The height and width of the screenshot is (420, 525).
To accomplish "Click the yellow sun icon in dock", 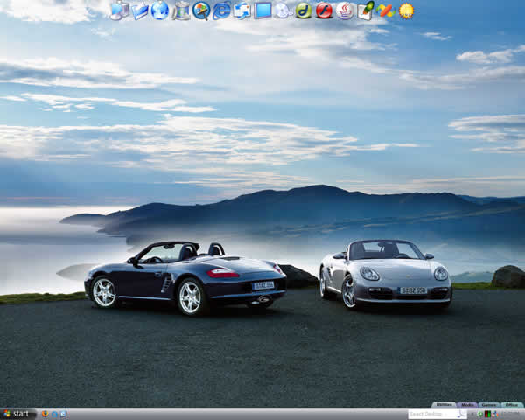I will tap(406, 10).
